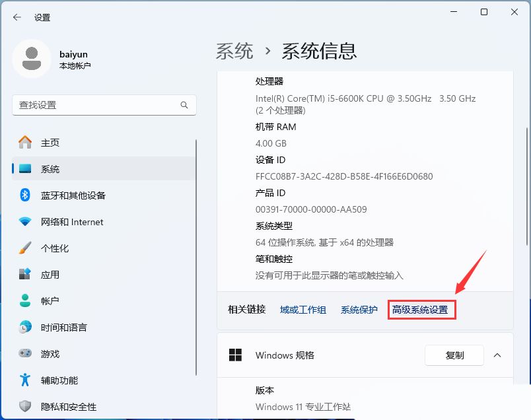Open 时间和语言 settings
Image resolution: width=531 pixels, height=420 pixels.
(63, 328)
